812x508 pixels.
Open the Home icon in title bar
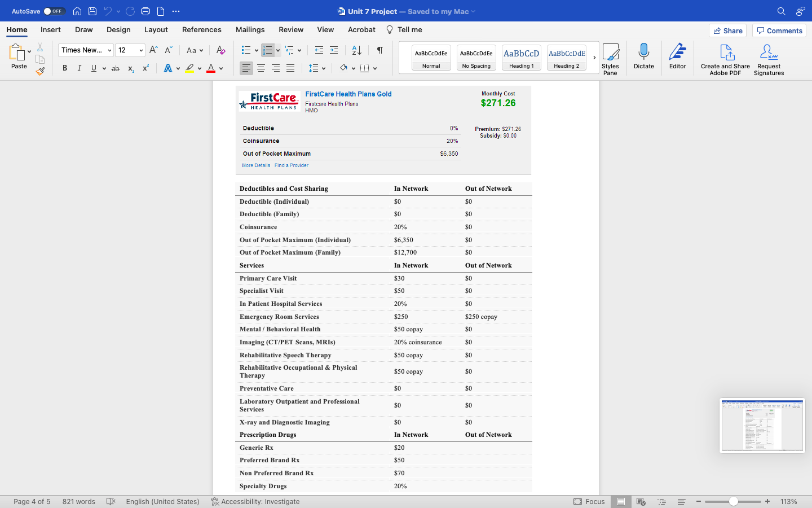(x=77, y=11)
